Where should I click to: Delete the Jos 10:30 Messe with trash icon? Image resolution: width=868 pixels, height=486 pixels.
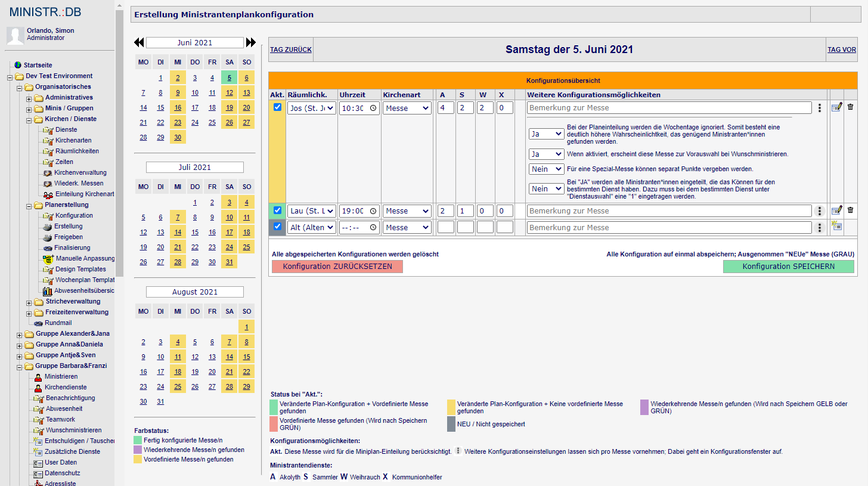tap(850, 107)
